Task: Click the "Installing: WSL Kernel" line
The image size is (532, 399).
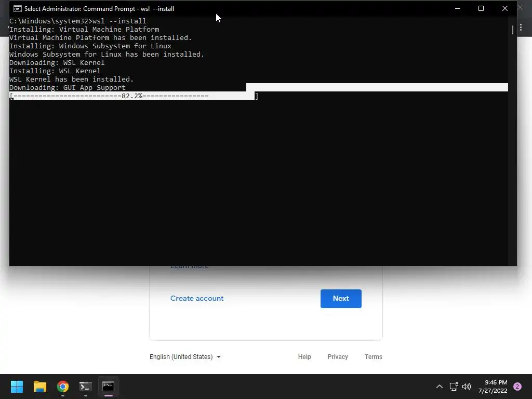Action: 55,71
